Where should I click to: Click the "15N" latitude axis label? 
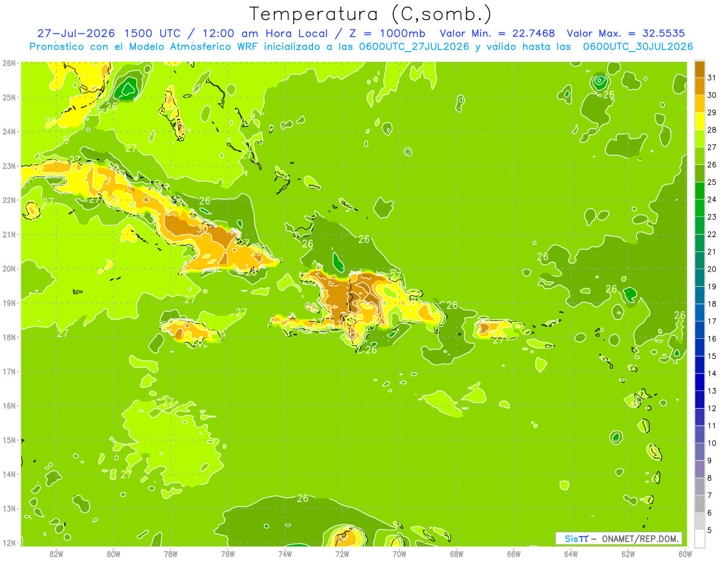click(9, 440)
